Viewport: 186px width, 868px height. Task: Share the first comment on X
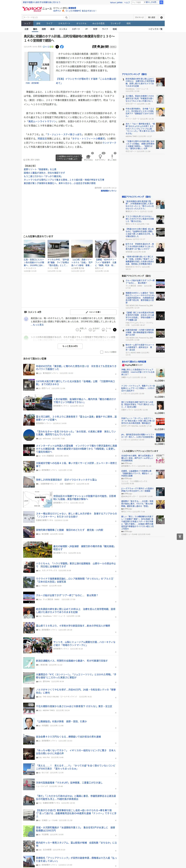114,330
